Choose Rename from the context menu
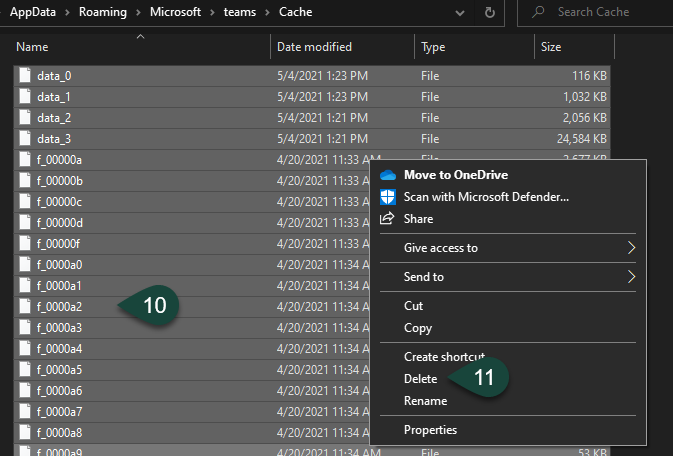Screen dimensions: 673x456 425,401
